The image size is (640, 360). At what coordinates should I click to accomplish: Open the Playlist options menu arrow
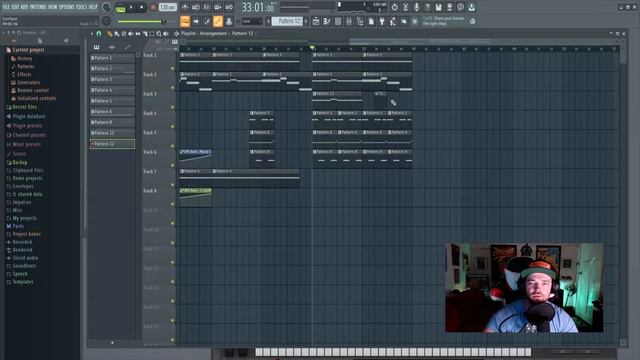point(92,34)
